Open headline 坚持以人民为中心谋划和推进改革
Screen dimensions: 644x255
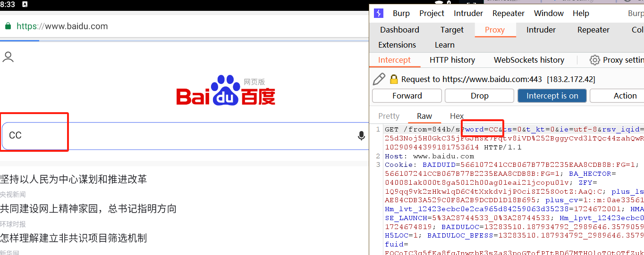point(74,179)
